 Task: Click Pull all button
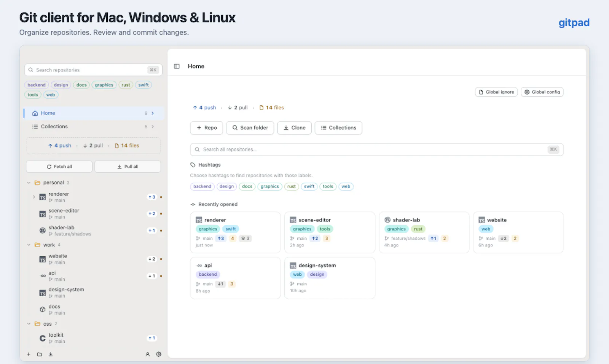tap(128, 167)
